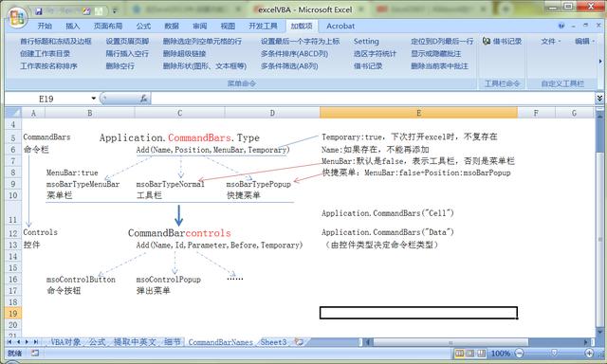The width and height of the screenshot is (607, 364).
Task: Show more custom toolbar items arrow
Action: 600,61
